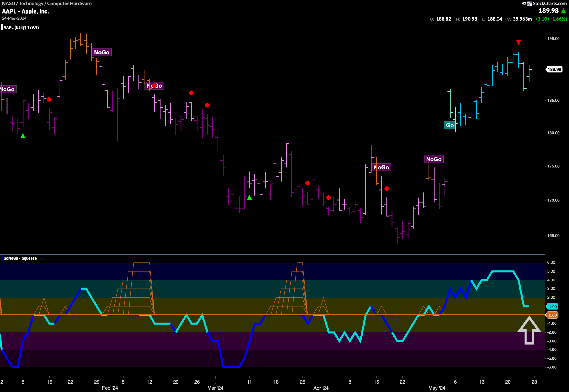The height and width of the screenshot is (392, 569).
Task: Click the red dot overlapping the February NoGo label
Action: tap(154, 86)
